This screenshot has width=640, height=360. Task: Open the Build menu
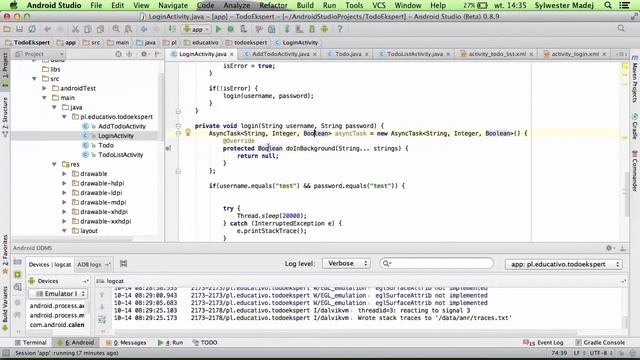(305, 5)
